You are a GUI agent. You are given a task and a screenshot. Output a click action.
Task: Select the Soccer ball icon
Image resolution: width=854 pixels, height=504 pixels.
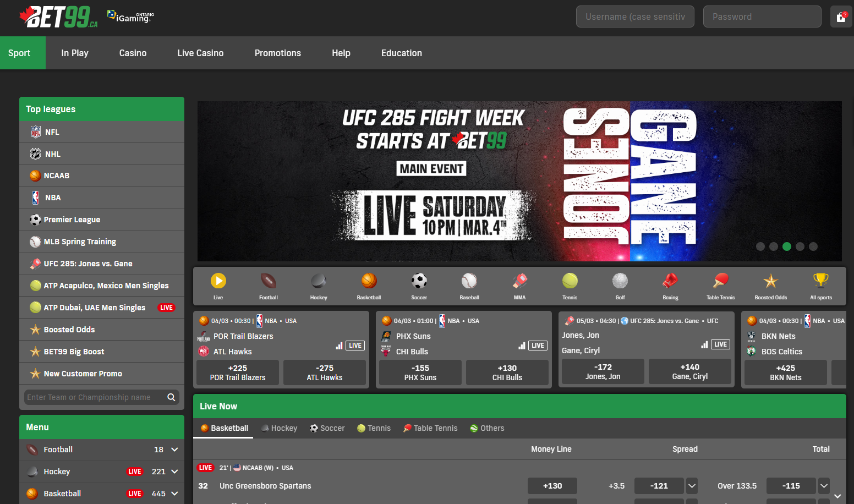(419, 281)
